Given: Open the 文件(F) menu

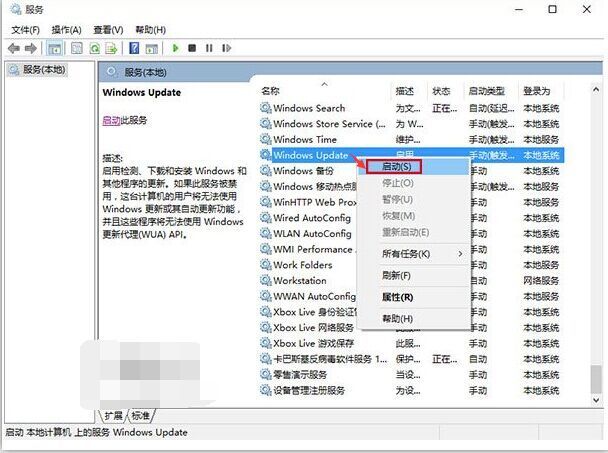Looking at the screenshot, I should point(25,30).
